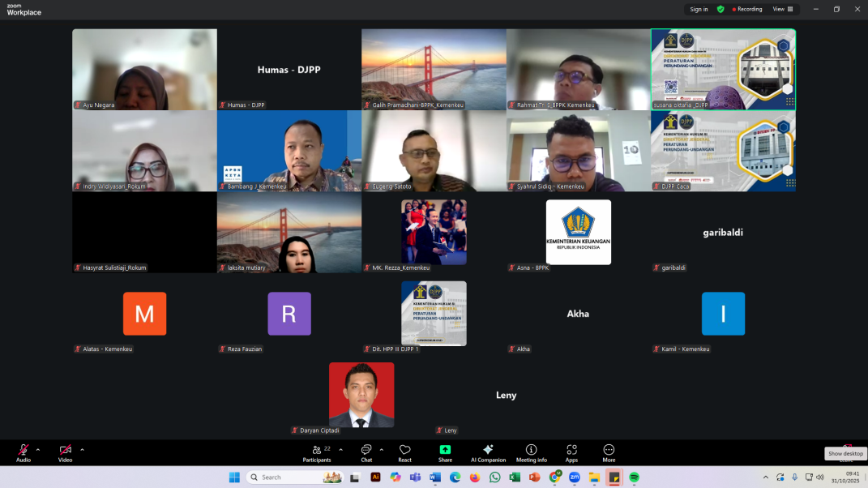868x488 pixels.
Task: Open the View layout menu
Action: coord(782,10)
